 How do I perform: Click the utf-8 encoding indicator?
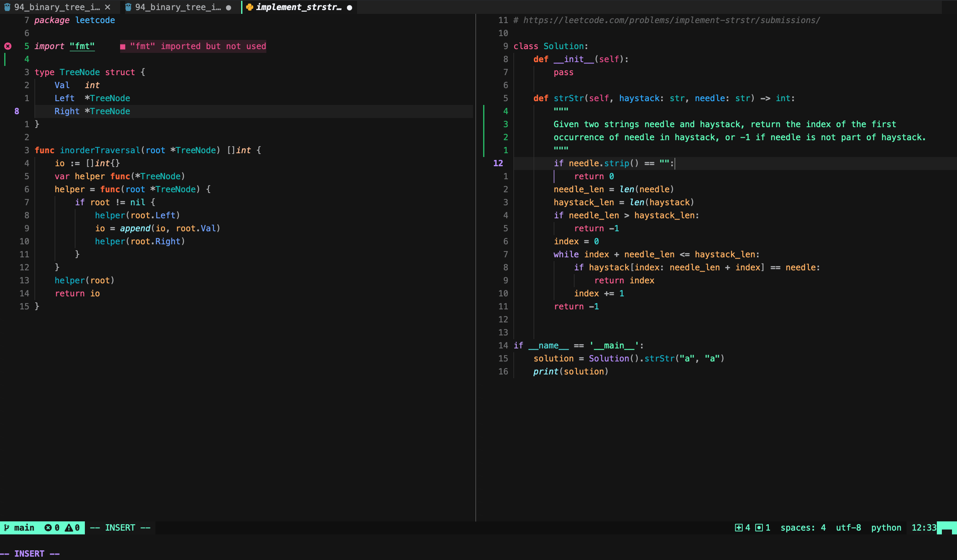tap(848, 528)
